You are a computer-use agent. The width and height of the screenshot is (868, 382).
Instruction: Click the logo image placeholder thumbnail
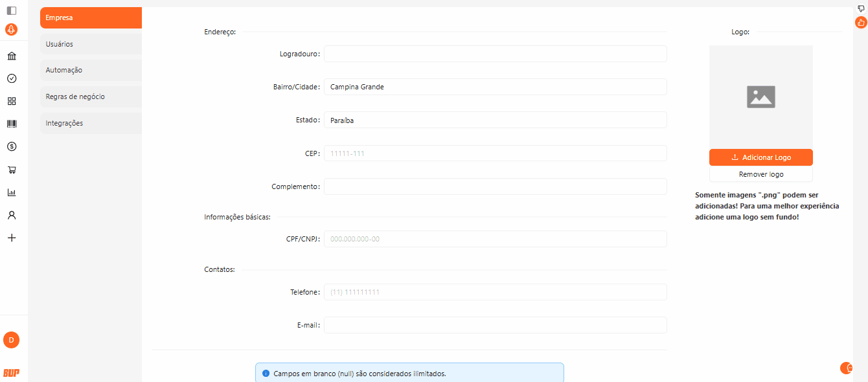[x=760, y=97]
